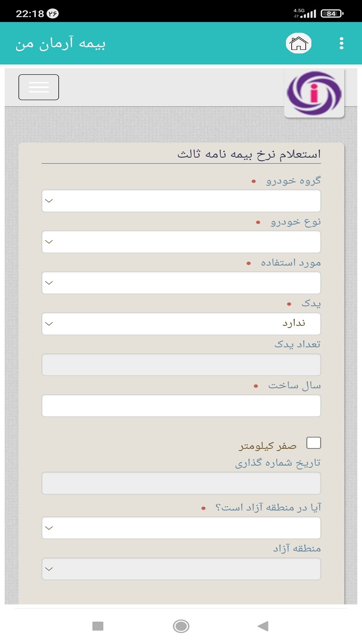Open the مورد استفاده selection list

pyautogui.click(x=181, y=283)
